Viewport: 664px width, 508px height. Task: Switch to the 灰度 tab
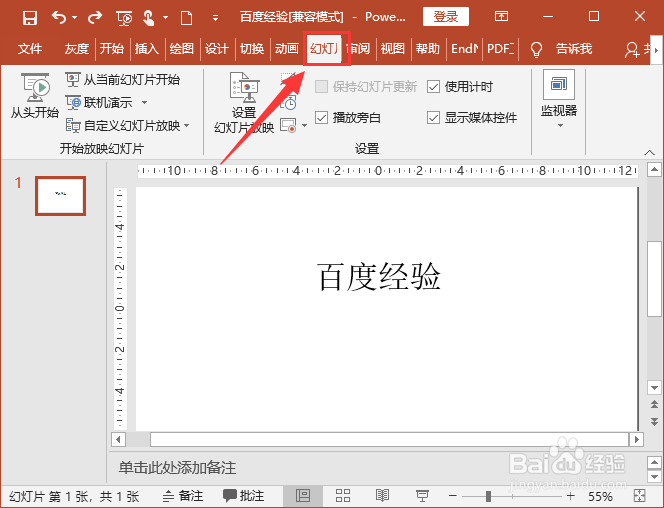[x=77, y=49]
